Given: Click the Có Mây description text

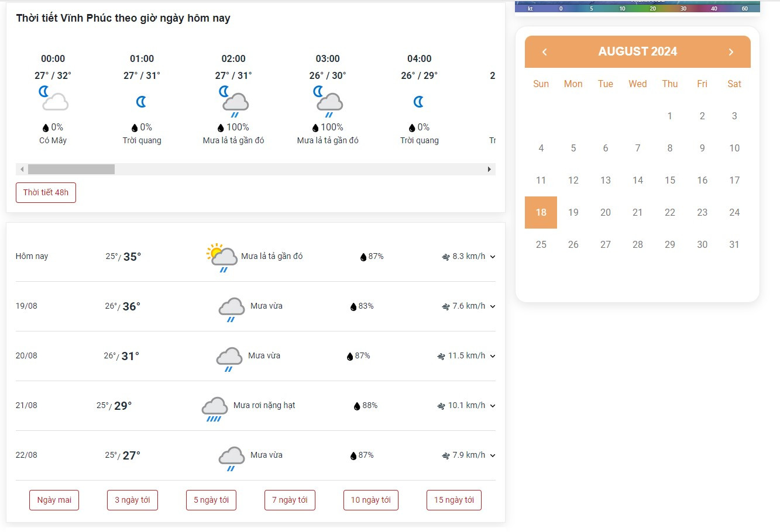Looking at the screenshot, I should pyautogui.click(x=53, y=140).
